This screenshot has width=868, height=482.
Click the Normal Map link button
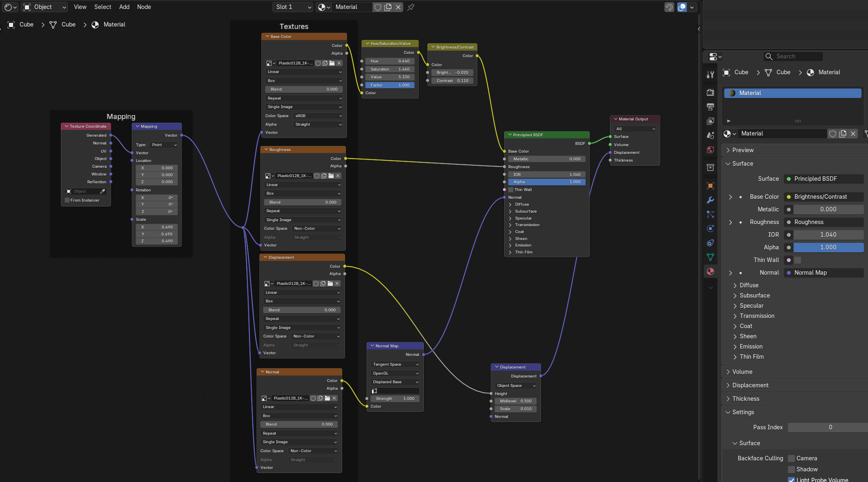tap(824, 273)
